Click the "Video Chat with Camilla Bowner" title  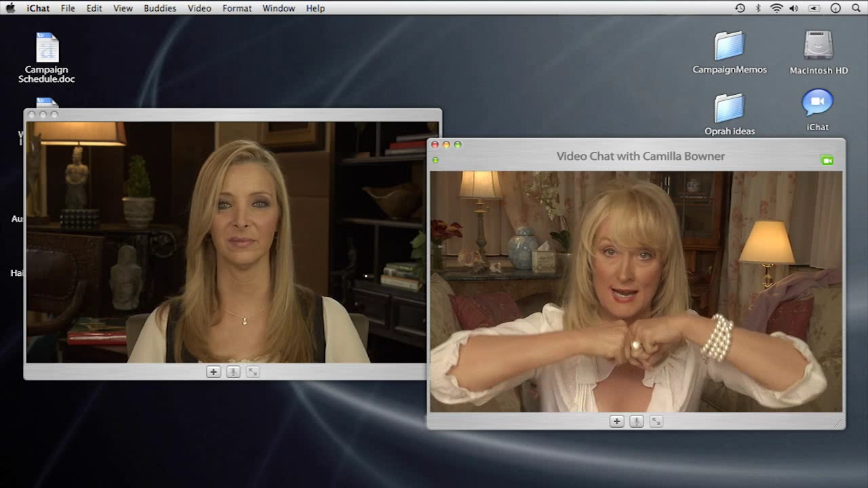[x=641, y=156]
